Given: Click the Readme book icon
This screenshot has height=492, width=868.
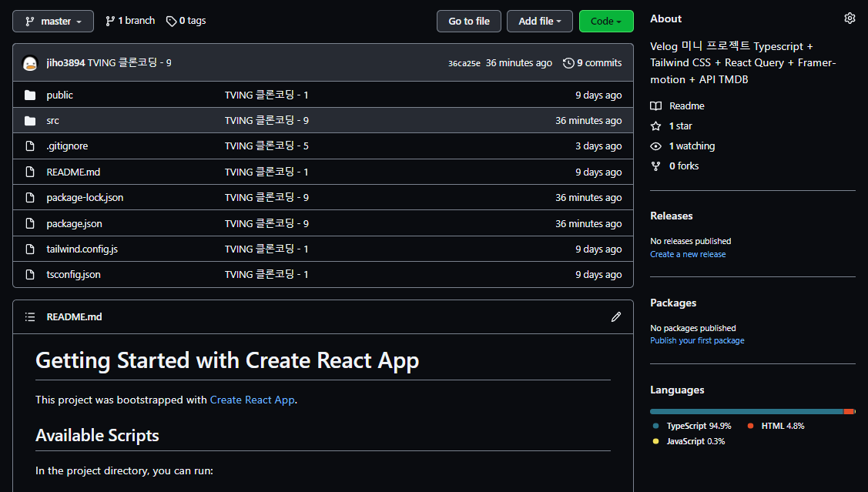Looking at the screenshot, I should 656,106.
